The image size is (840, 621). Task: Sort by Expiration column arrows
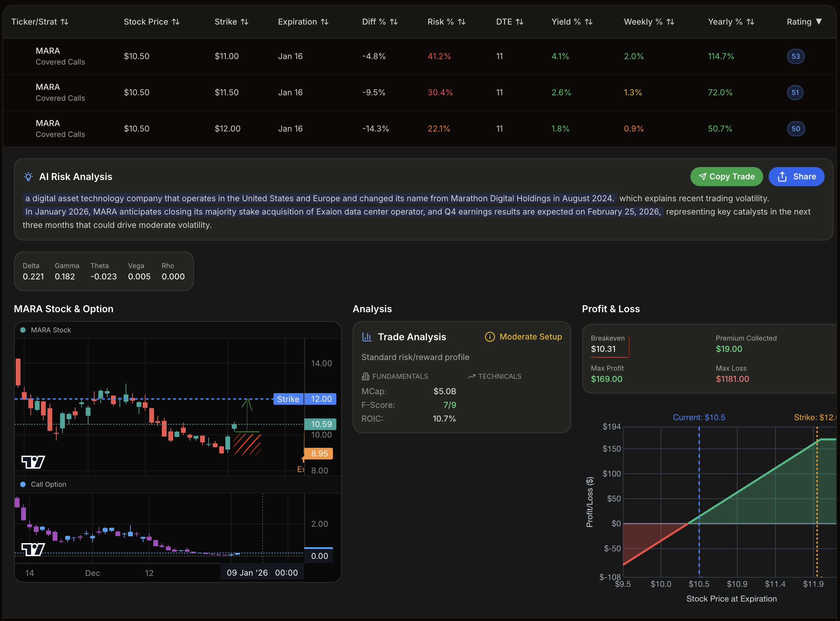(325, 22)
